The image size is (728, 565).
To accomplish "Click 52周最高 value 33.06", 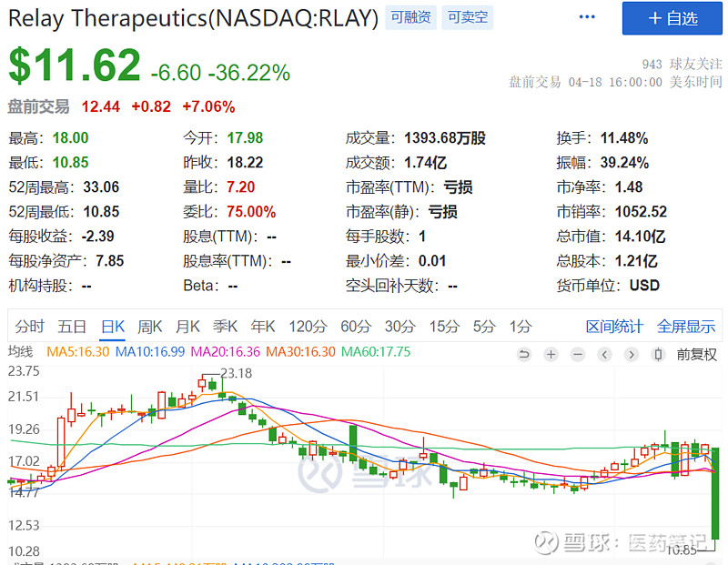I will click(x=101, y=187).
